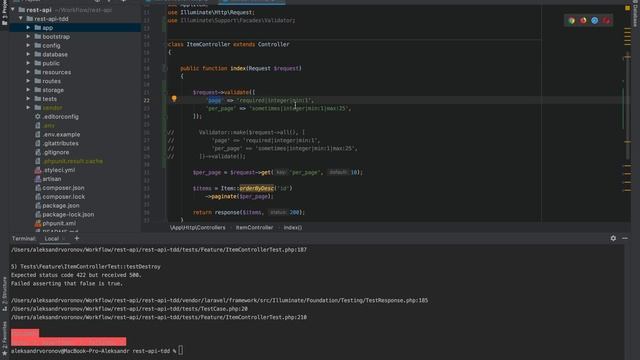Switch to the Local terminal tab
Screen dimensions: 640x360
pyautogui.click(x=52, y=239)
